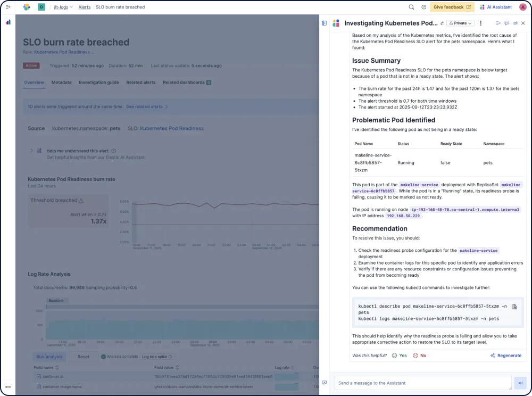The width and height of the screenshot is (532, 396).
Task: Click the See related alerts chevron arrow
Action: coord(166,106)
